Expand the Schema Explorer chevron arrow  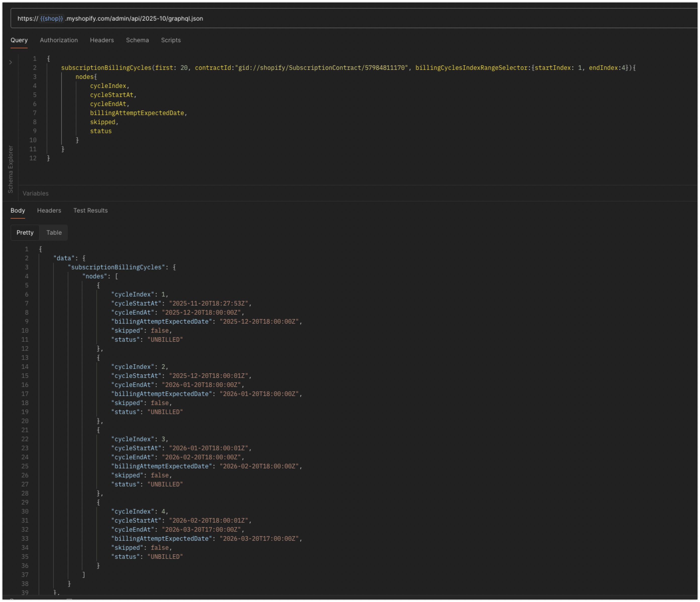(11, 62)
